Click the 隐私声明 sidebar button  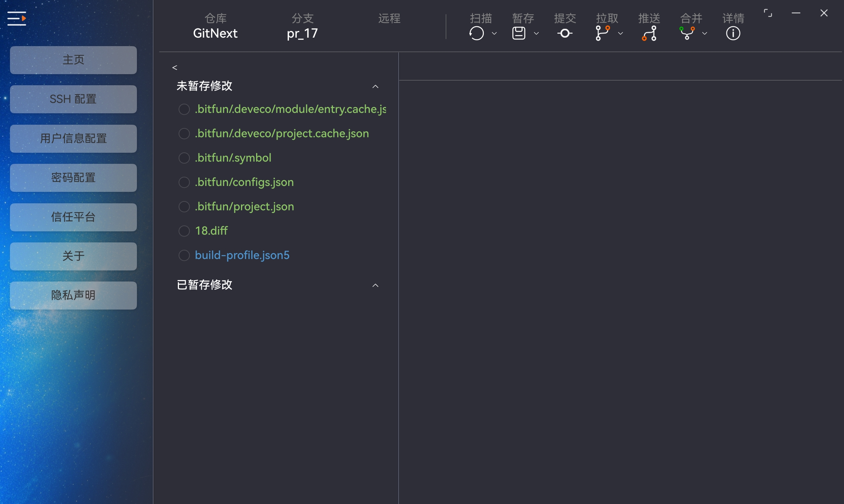click(x=73, y=295)
